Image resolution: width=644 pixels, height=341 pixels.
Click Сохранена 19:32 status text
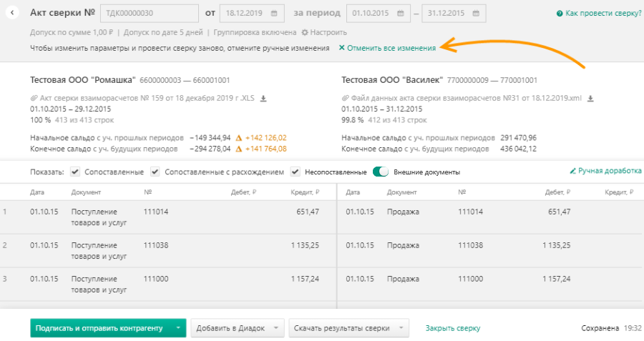tap(611, 328)
